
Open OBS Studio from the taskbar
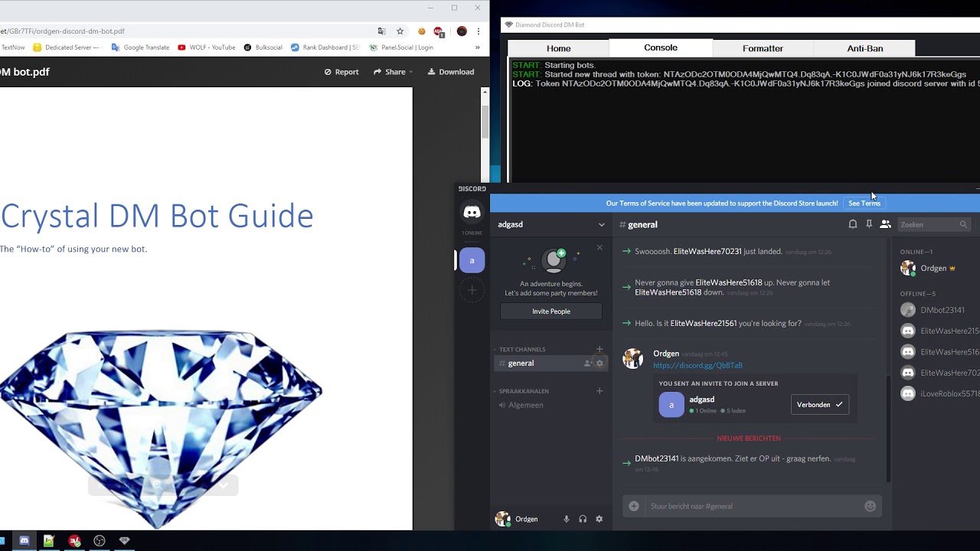tap(100, 541)
